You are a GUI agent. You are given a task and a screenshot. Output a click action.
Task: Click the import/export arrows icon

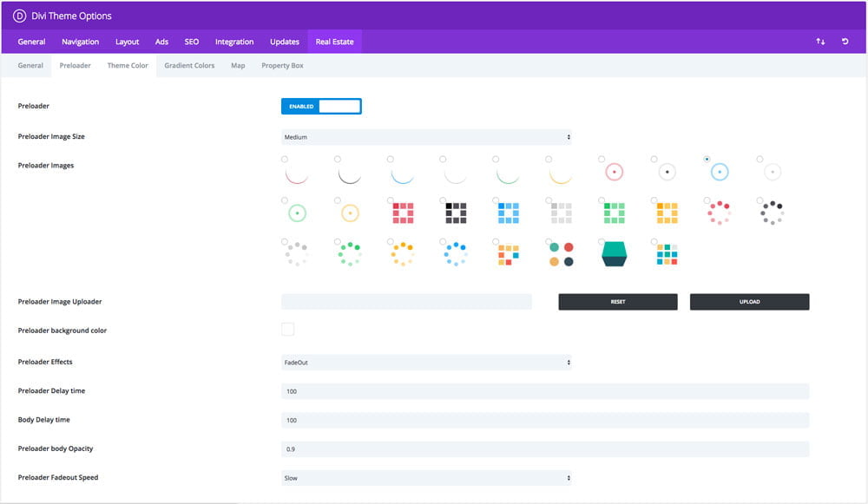(820, 42)
